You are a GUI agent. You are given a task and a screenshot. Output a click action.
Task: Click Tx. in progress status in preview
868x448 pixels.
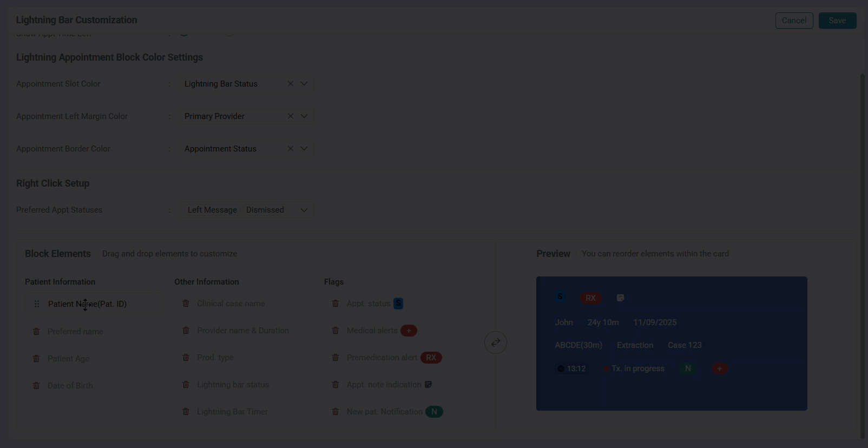pyautogui.click(x=638, y=368)
